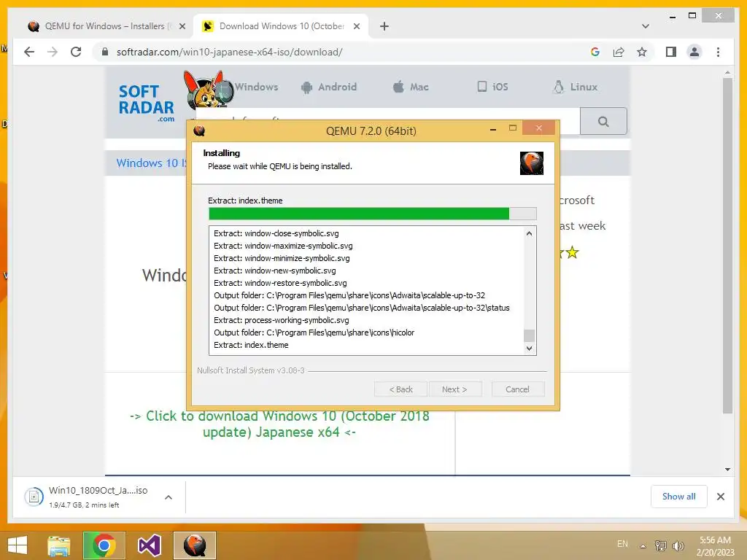Click the QEMU installer taskbar icon
Viewport: 747px width, 560px height.
click(194, 545)
